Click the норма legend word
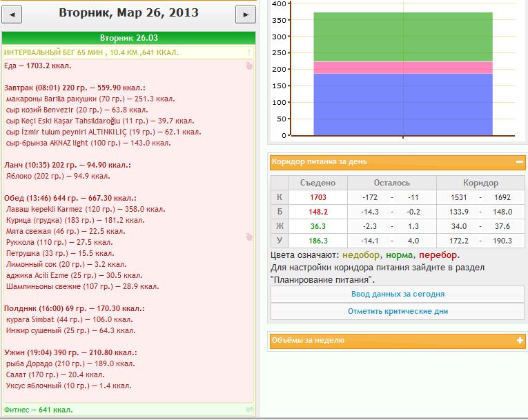This screenshot has height=420, width=528. pos(399,255)
